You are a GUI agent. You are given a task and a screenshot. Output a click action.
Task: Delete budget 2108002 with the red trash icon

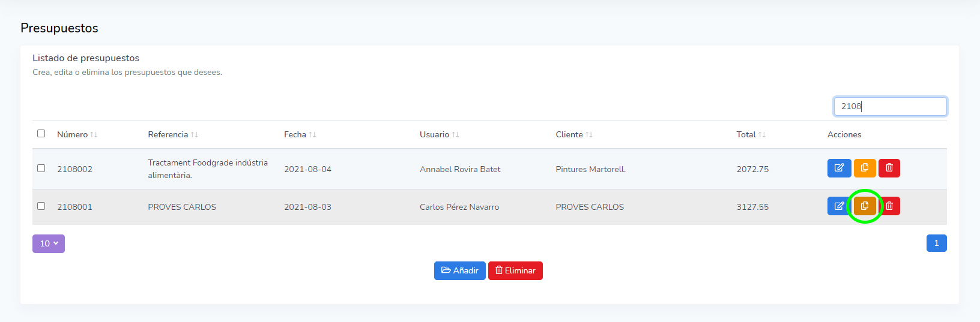tap(889, 168)
